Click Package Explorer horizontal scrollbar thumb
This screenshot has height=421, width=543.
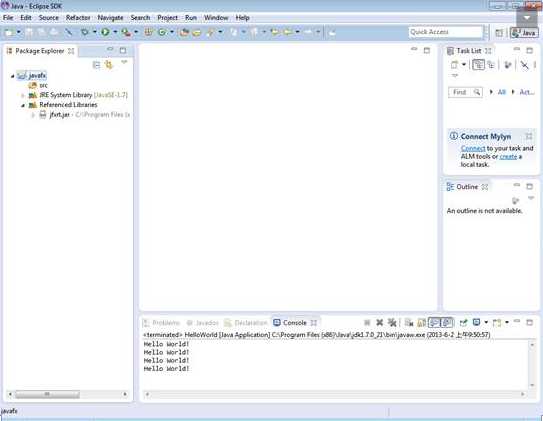47,394
